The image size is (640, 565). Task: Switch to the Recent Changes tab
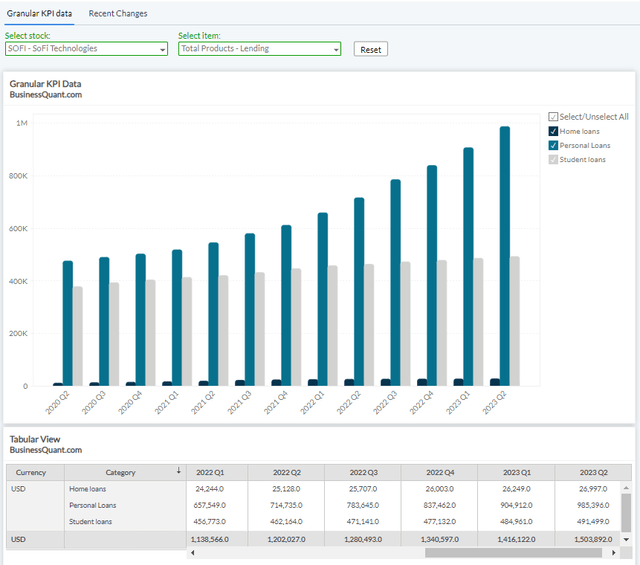(118, 14)
